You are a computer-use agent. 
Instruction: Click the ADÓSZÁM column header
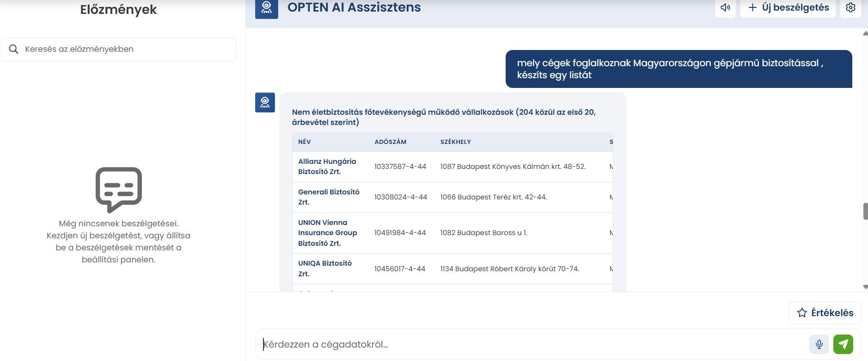[391, 142]
